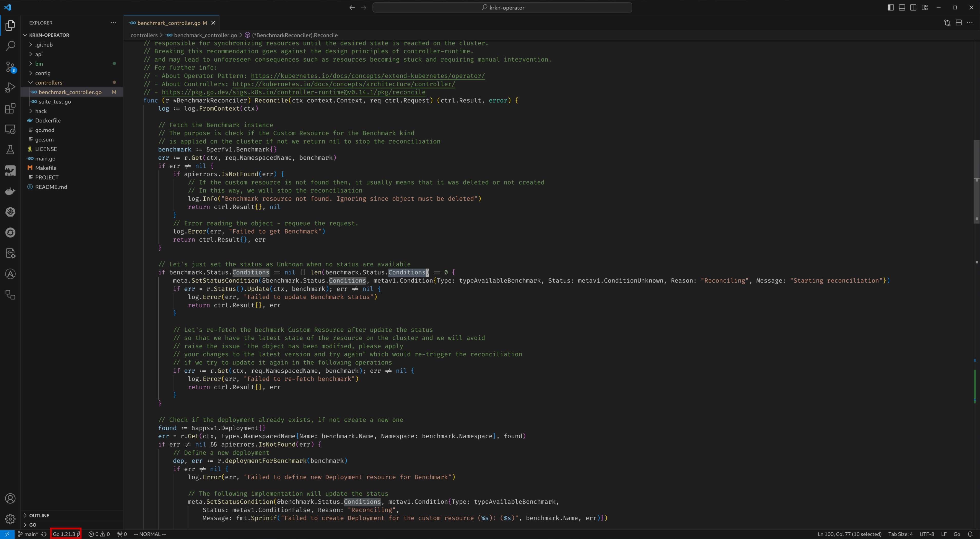Viewport: 980px width, 539px height.
Task: Open the Docker view in activity bar
Action: [x=10, y=191]
